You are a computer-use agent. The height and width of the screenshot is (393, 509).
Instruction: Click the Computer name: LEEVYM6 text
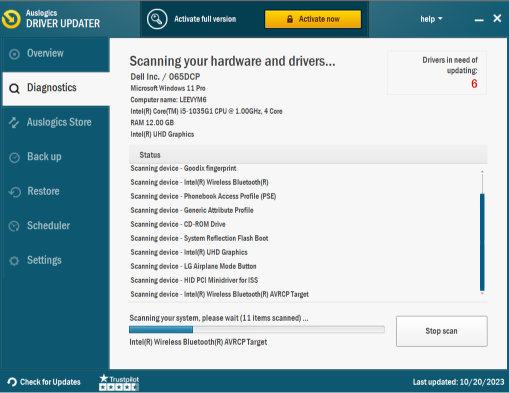[x=168, y=100]
